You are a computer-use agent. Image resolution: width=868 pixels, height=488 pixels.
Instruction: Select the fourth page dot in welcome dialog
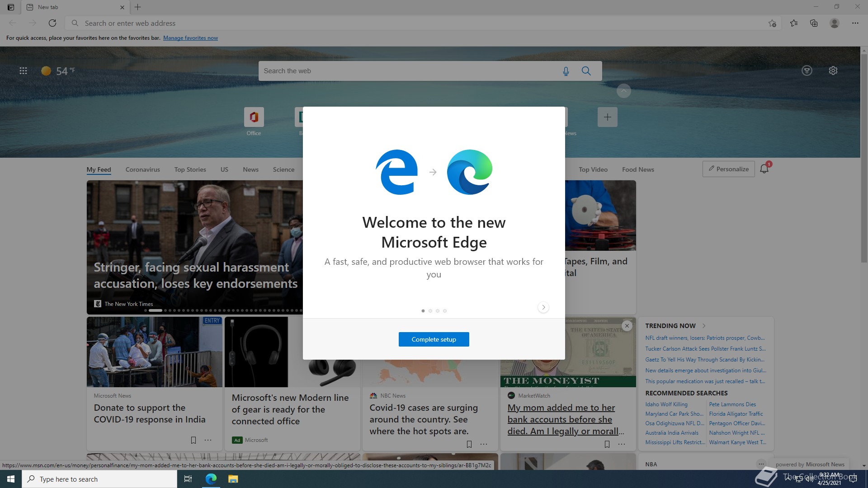pos(445,311)
